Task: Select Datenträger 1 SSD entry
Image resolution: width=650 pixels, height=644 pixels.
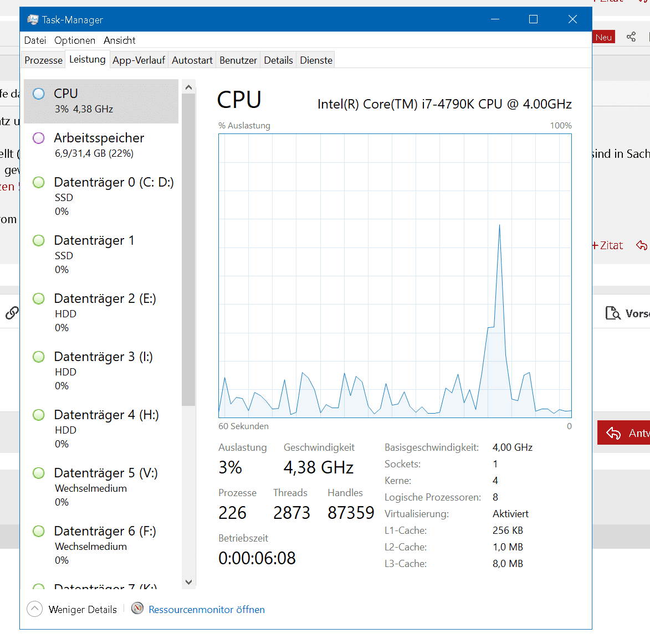Action: 101,255
